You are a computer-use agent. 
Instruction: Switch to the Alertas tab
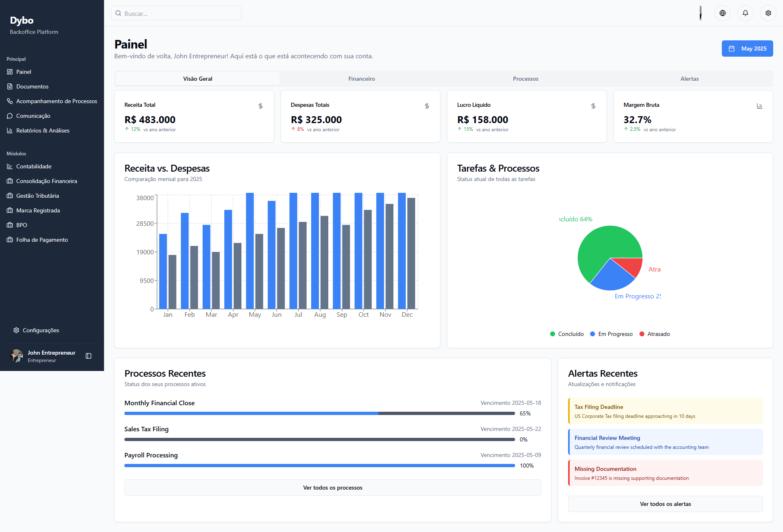(690, 79)
